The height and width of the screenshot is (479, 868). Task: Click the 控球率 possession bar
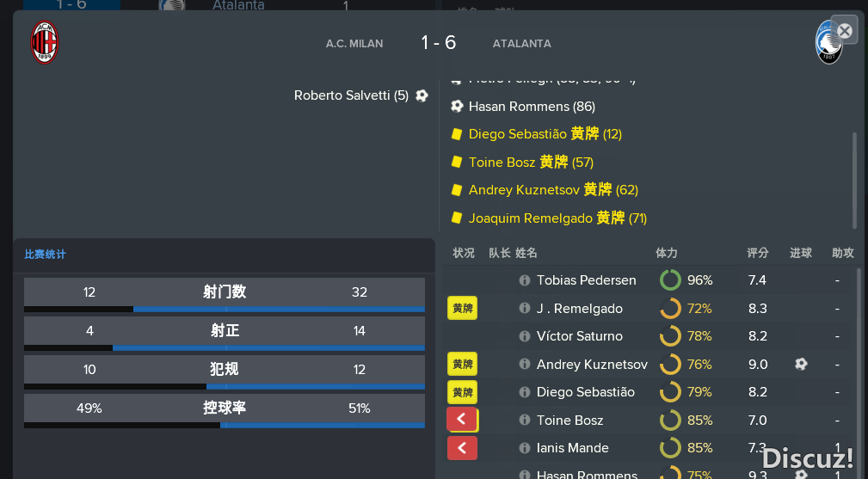tap(225, 411)
